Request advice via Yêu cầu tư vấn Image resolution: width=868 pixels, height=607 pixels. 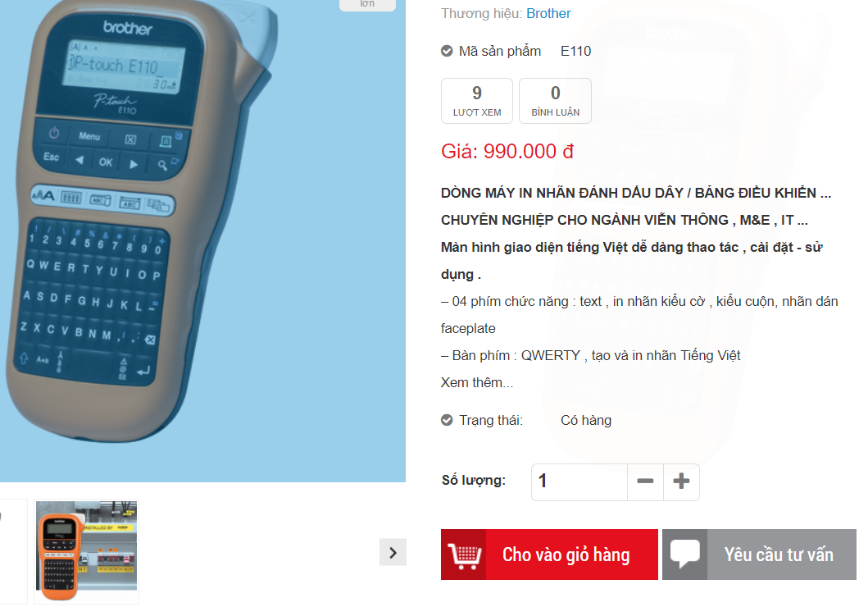[760, 555]
